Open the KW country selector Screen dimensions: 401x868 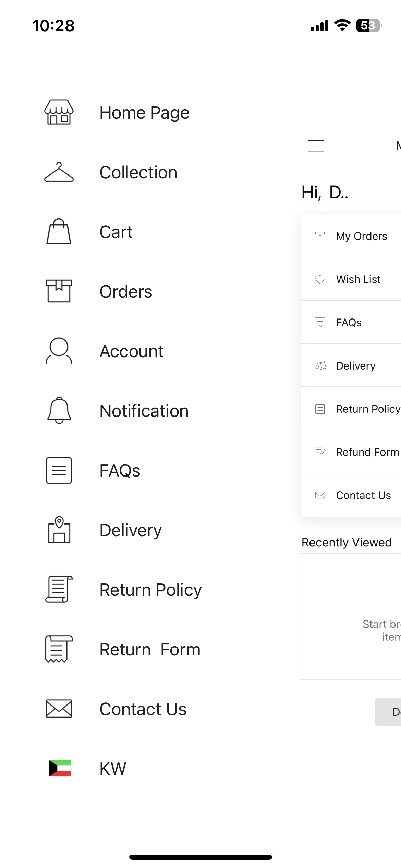pos(88,768)
